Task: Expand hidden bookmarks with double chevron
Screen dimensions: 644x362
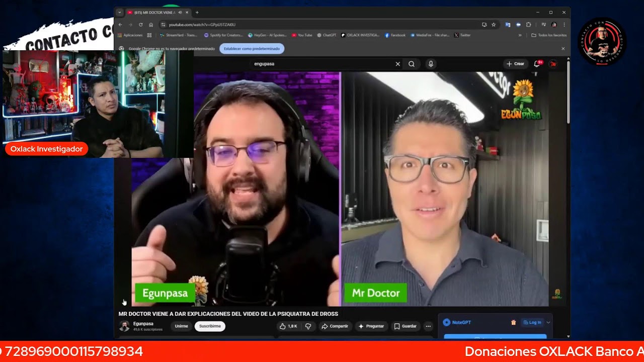Action: coord(520,35)
